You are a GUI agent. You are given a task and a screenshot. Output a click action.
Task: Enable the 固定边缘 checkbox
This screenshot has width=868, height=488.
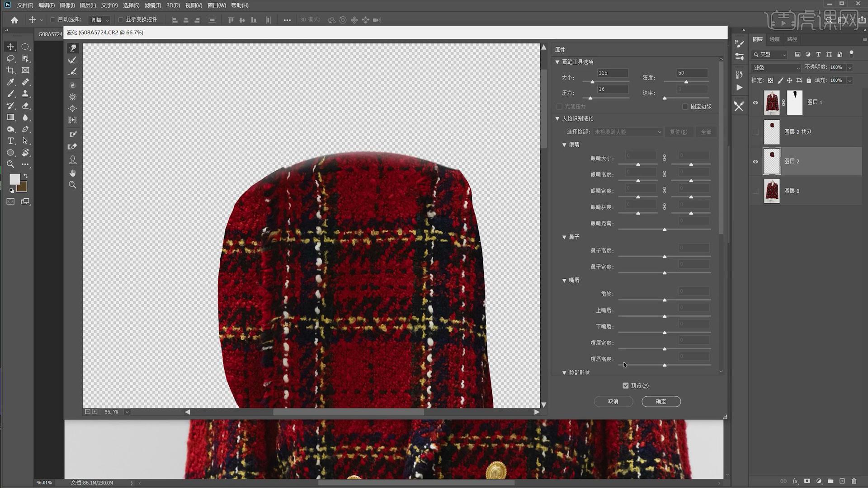tap(685, 107)
